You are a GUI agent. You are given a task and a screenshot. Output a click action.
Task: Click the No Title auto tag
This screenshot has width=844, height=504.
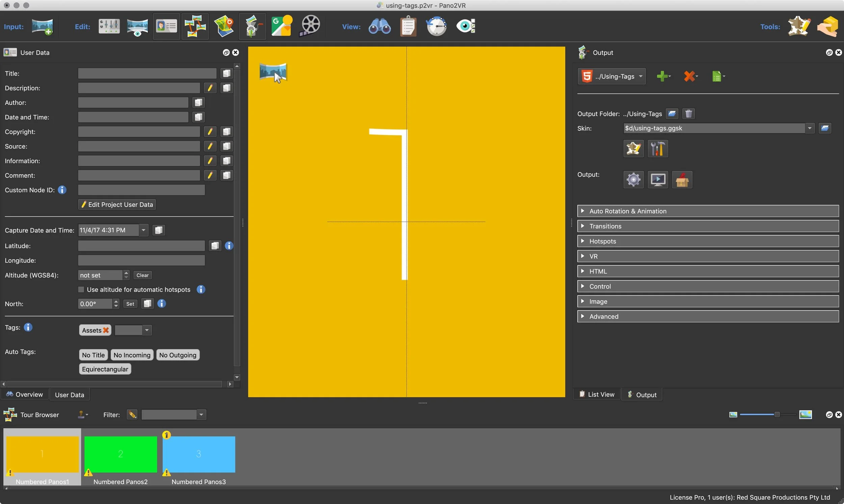point(94,355)
